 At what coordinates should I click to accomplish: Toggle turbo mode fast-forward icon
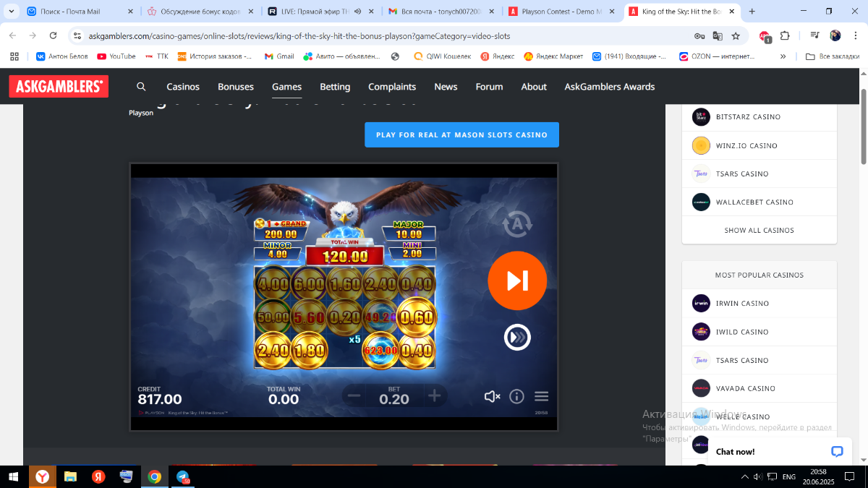click(517, 337)
